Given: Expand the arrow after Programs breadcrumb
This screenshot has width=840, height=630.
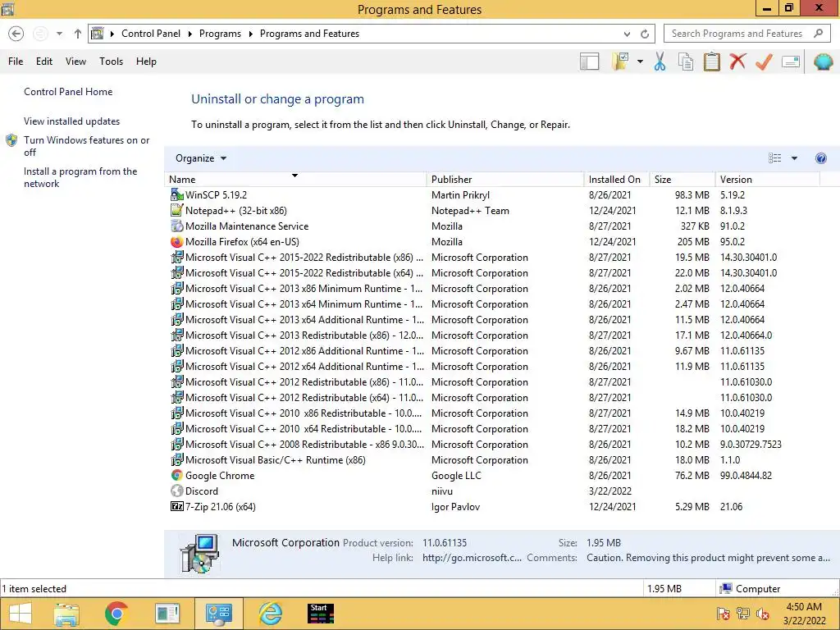Looking at the screenshot, I should [x=250, y=34].
